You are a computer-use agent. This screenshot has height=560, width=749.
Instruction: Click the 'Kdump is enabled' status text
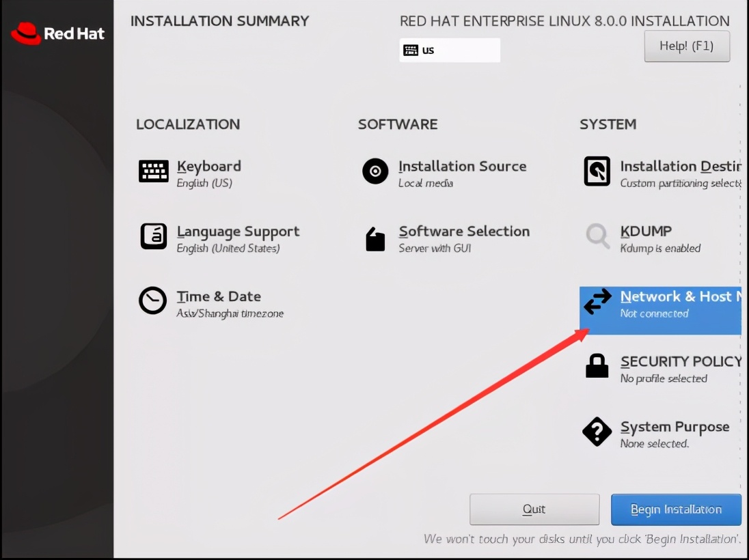click(660, 249)
